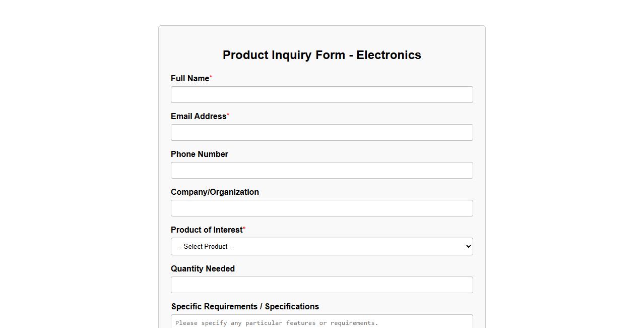Click the required marker on Product of Interest
This screenshot has height=328, width=644.
(x=244, y=229)
